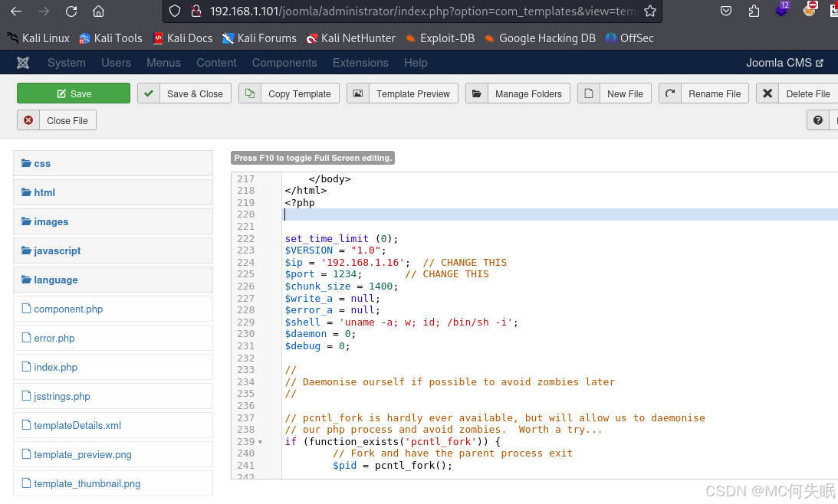Go to browser home icon
Viewport: 838px width, 504px height.
point(98,11)
